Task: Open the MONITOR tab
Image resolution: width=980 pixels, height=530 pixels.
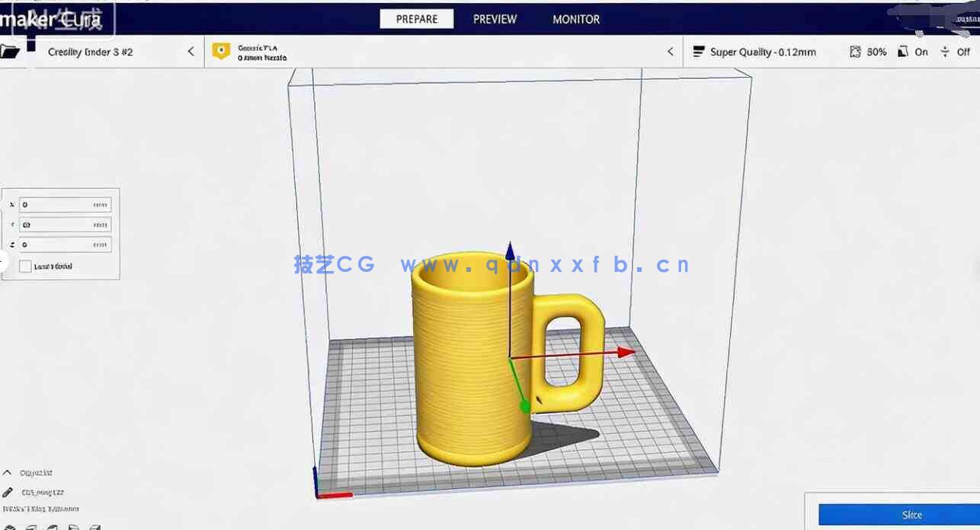Action: 575,19
